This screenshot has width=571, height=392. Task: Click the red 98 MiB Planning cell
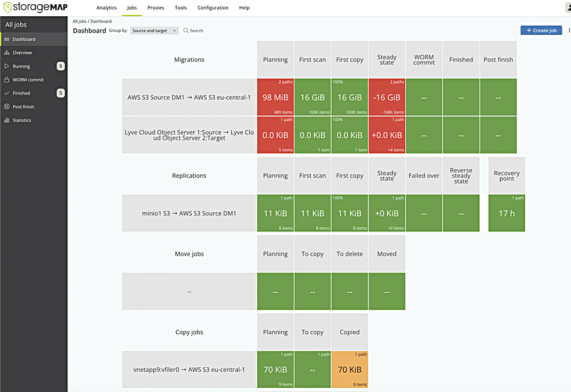click(x=275, y=97)
